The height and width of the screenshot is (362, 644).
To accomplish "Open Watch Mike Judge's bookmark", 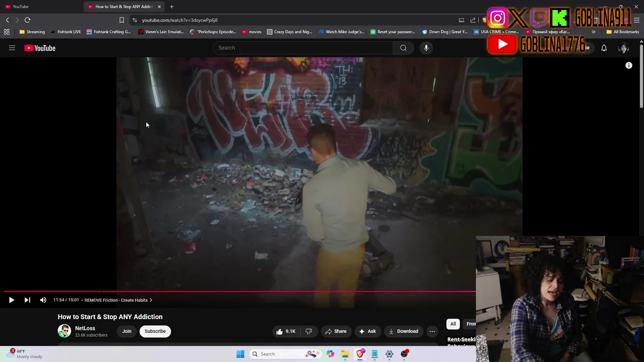I will click(x=341, y=32).
